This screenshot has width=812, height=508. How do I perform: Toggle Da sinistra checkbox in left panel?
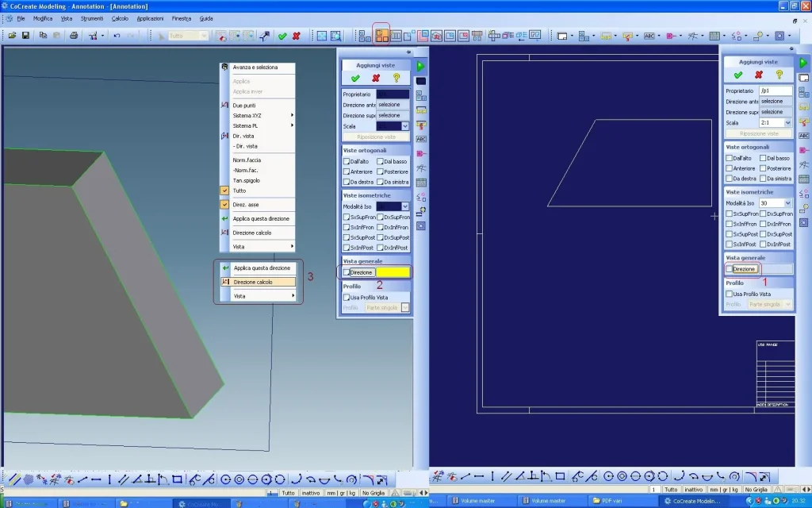pos(380,182)
